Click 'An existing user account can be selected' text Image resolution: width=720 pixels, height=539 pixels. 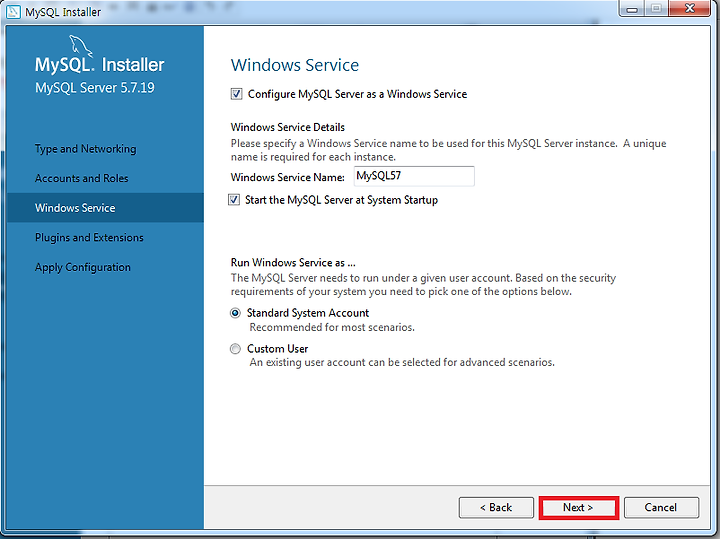tap(402, 363)
